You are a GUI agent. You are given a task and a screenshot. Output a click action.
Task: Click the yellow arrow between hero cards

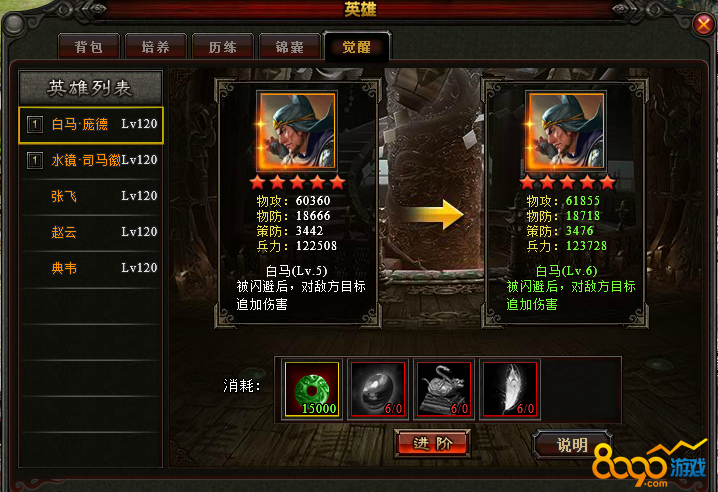(x=435, y=214)
